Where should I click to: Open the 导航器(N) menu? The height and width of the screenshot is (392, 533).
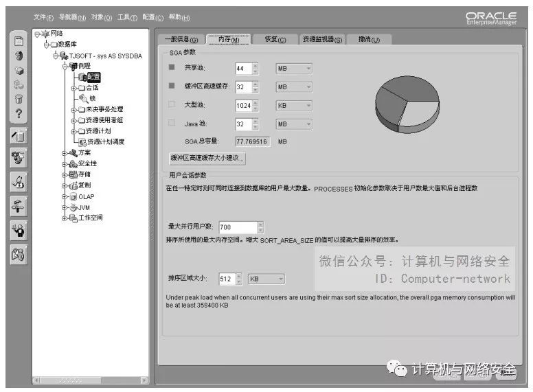point(72,17)
